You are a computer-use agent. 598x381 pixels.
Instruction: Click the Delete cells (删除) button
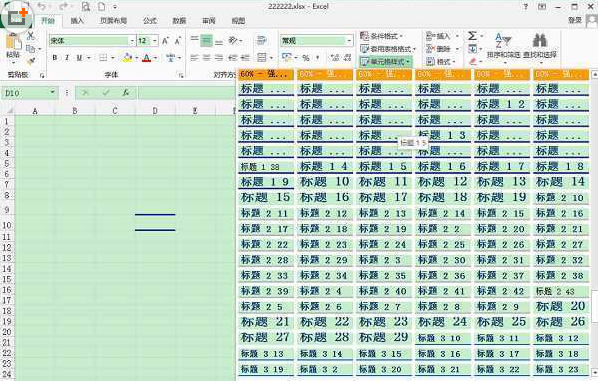441,49
